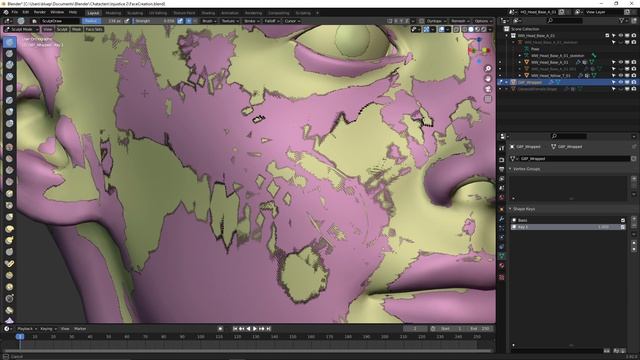Open the Stroke dropdown
640x360 pixels.
(251, 21)
